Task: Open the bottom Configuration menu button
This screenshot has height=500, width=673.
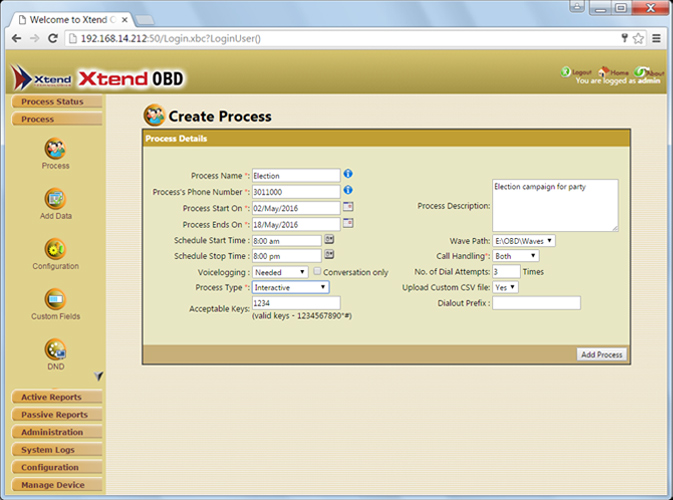Action: pyautogui.click(x=57, y=467)
